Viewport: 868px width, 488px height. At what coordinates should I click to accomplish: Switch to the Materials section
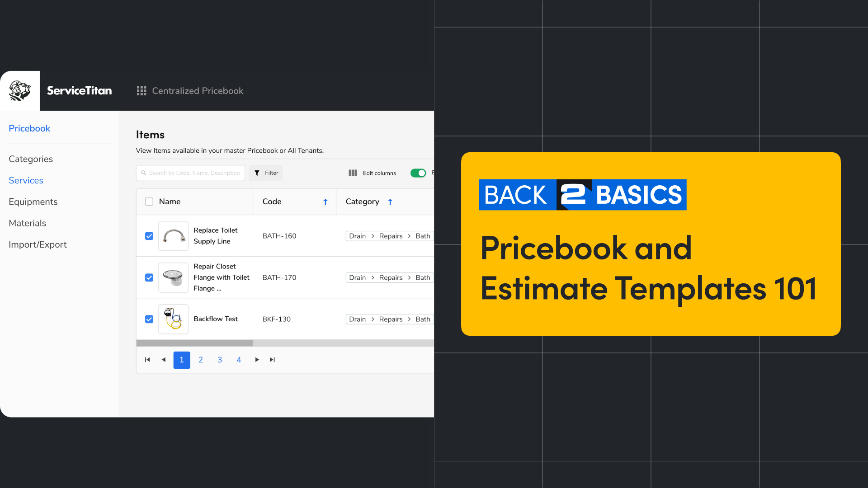click(x=28, y=223)
